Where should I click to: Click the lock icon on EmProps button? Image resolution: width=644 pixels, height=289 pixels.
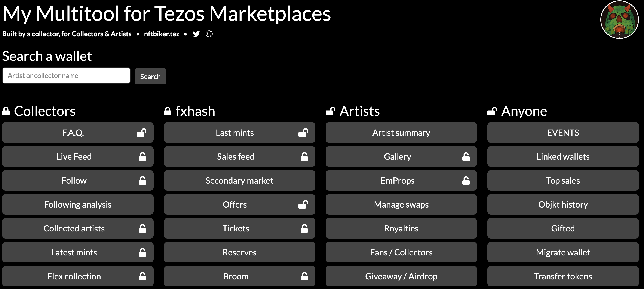pos(466,181)
